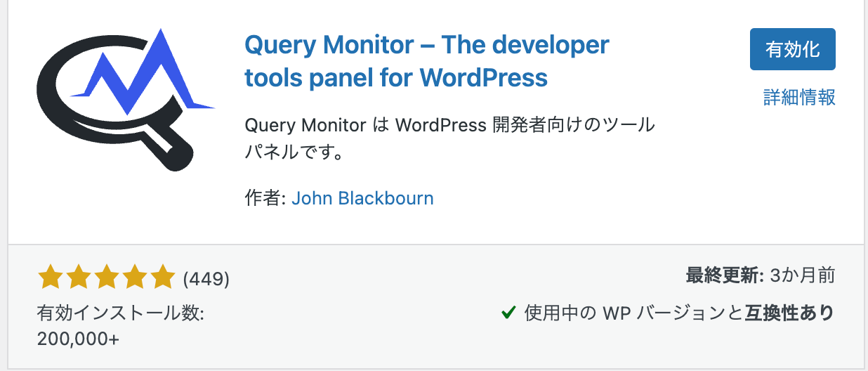Click the 200,000+ install count
Viewport: 868px width, 371px height.
coord(78,338)
